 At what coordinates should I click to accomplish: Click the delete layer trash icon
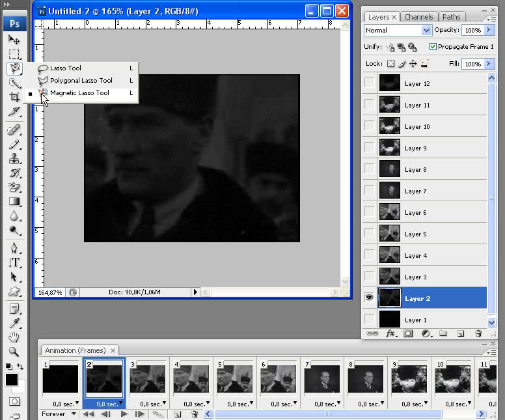pyautogui.click(x=478, y=333)
